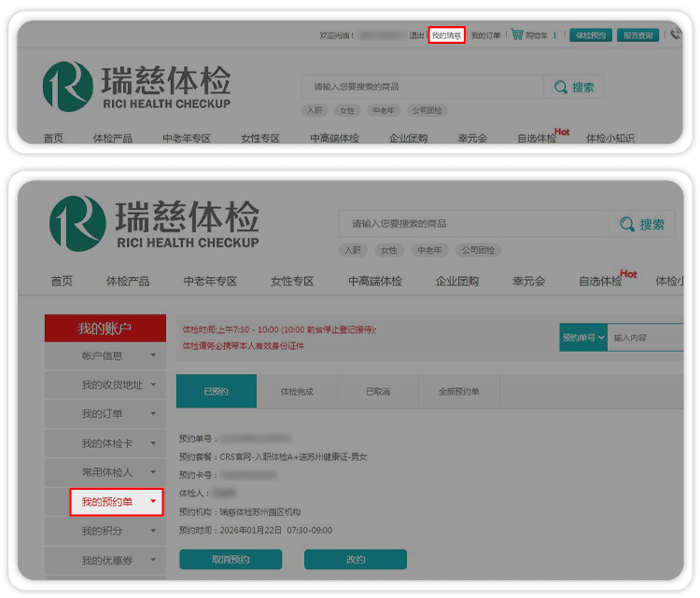Expand the 我的体检卡 sidebar item
This screenshot has height=598, width=700.
click(x=153, y=443)
